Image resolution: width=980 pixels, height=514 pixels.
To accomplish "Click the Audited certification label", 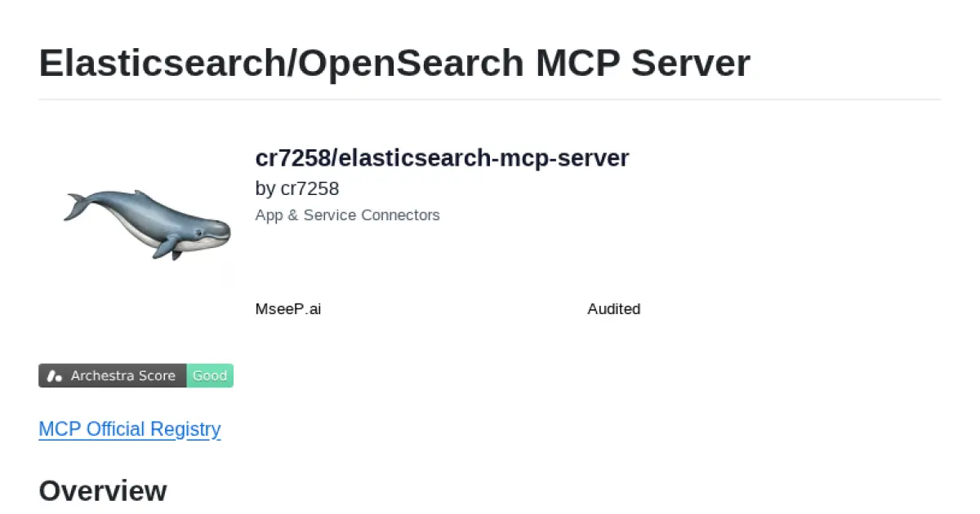I will point(613,309).
